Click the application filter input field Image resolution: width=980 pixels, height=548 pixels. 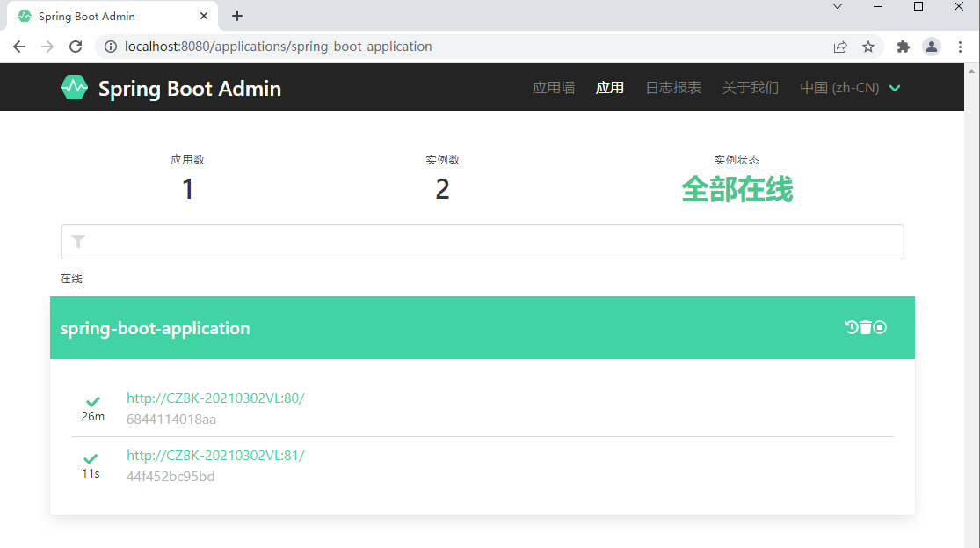pos(483,242)
